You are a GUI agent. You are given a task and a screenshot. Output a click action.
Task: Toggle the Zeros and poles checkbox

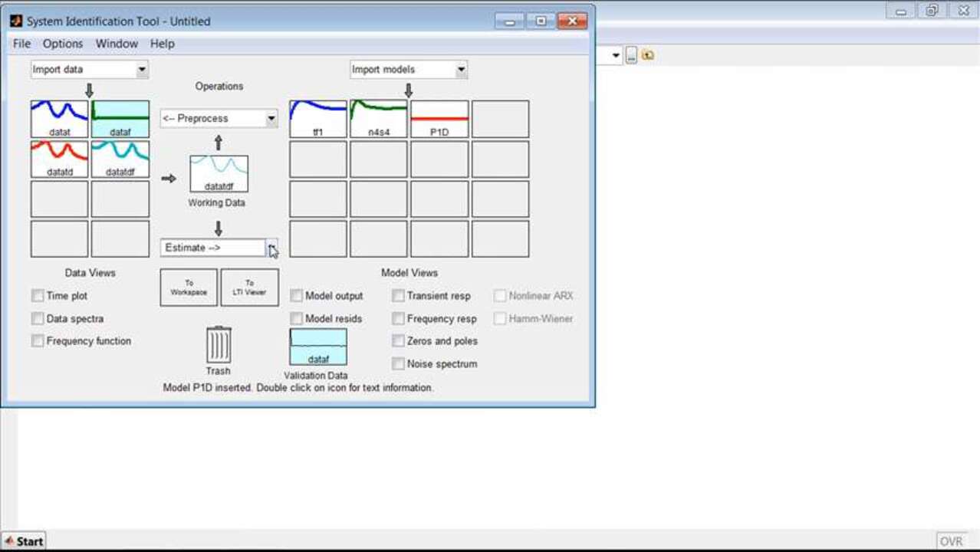point(398,341)
